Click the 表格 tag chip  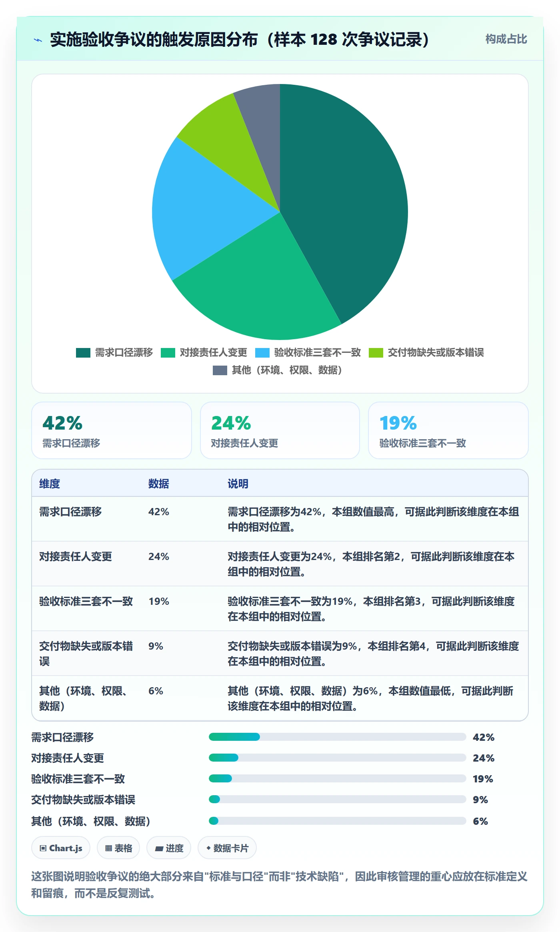tap(118, 848)
